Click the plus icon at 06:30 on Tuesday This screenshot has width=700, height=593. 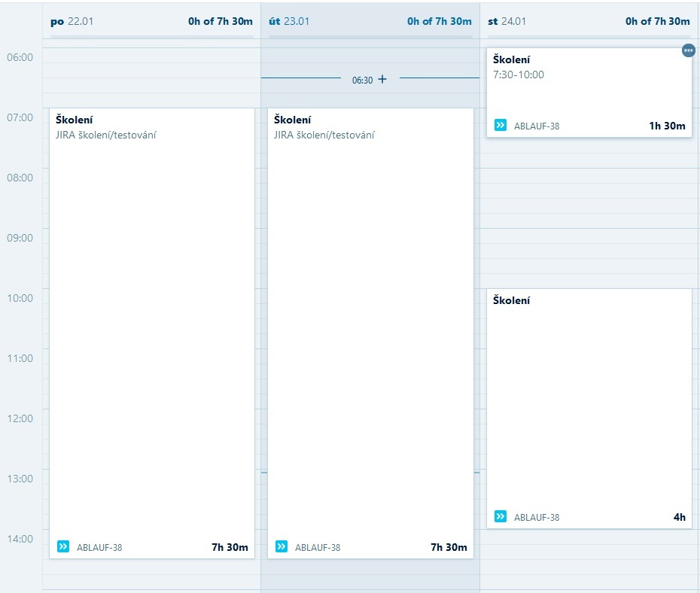coord(382,79)
